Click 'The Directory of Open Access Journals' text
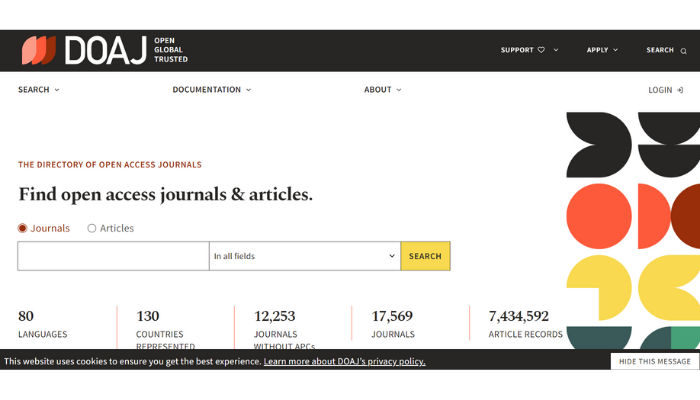Image resolution: width=700 pixels, height=400 pixels. 110,165
